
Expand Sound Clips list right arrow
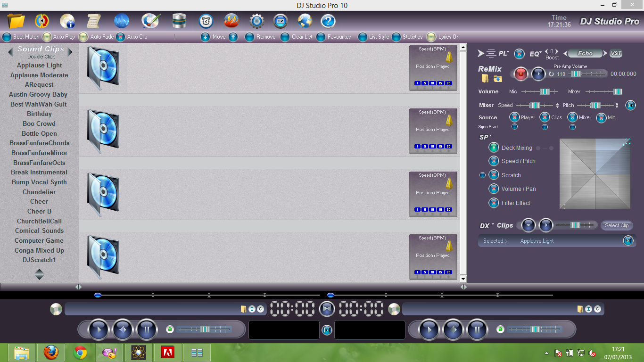[70, 52]
